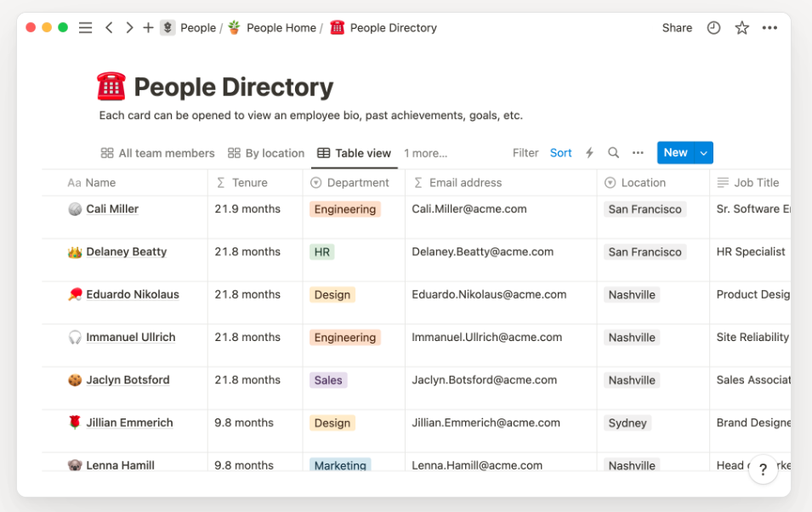Viewport: 812px width, 512px height.
Task: Click the Sort button
Action: [560, 153]
